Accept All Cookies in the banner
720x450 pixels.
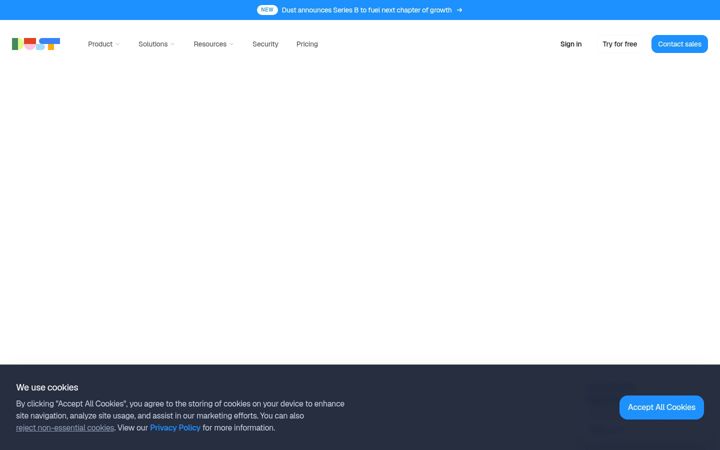click(661, 407)
